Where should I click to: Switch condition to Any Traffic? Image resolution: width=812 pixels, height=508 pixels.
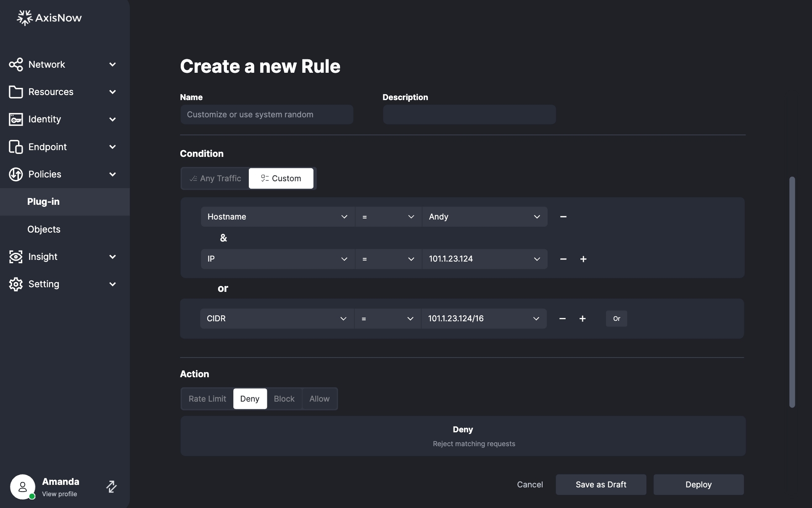click(x=215, y=178)
